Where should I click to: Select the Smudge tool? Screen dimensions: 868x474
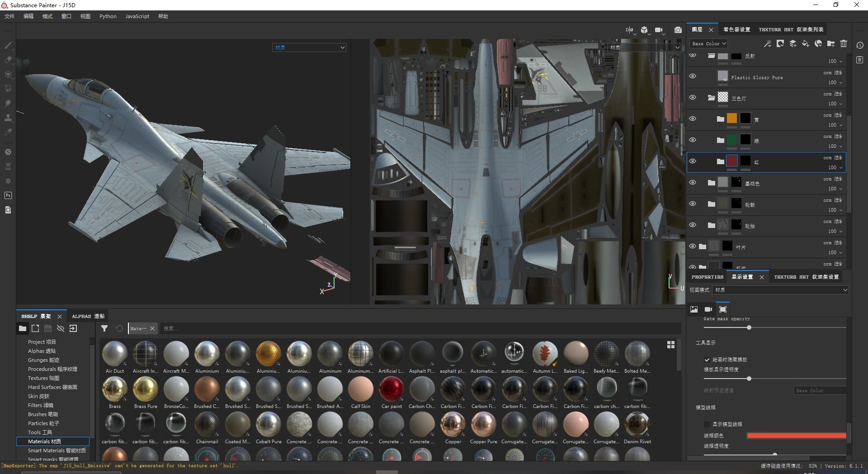[8, 103]
